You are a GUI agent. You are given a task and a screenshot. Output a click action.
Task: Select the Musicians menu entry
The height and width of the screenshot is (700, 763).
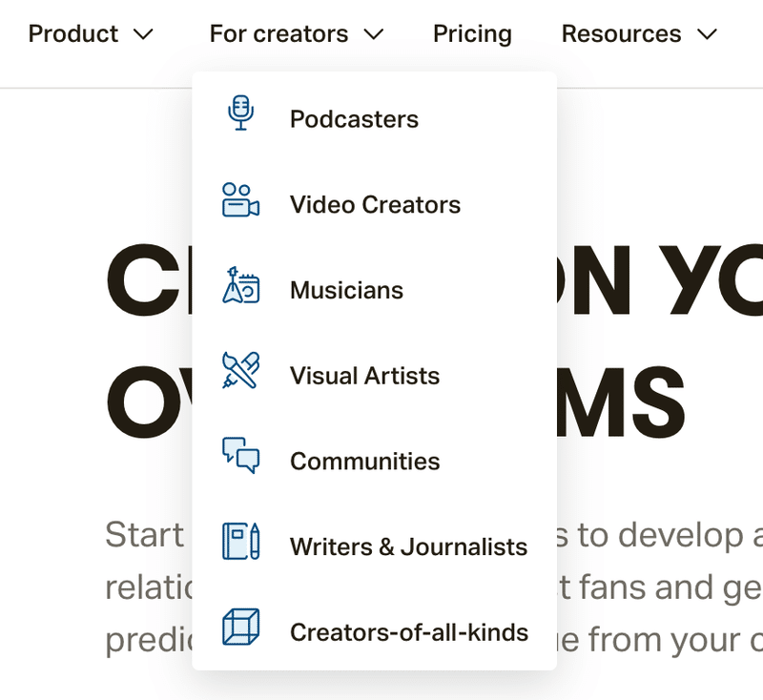[346, 290]
